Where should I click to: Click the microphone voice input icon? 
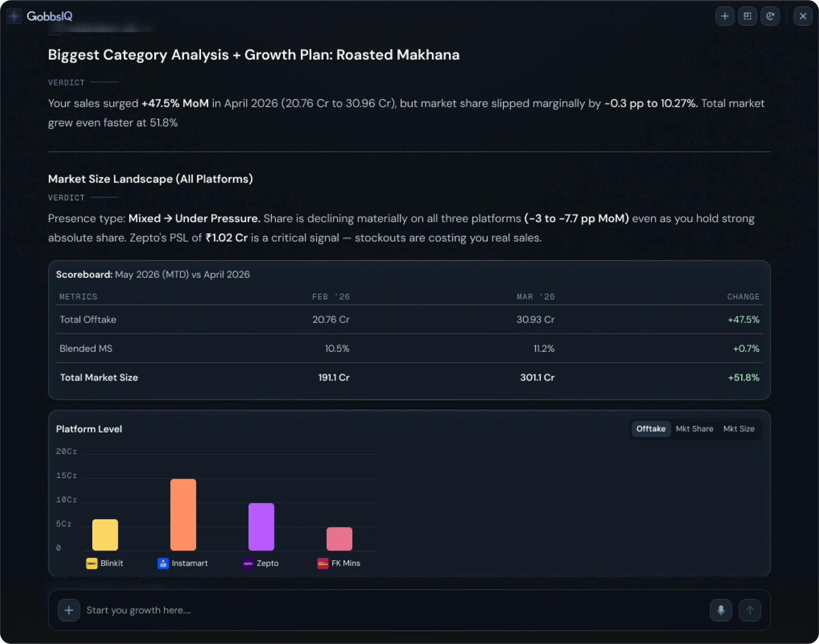coord(721,610)
